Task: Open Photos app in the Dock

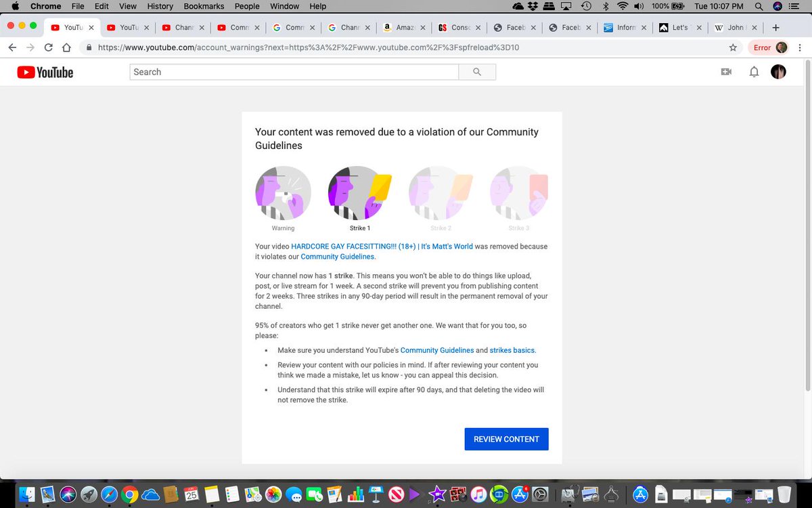Action: [x=273, y=494]
